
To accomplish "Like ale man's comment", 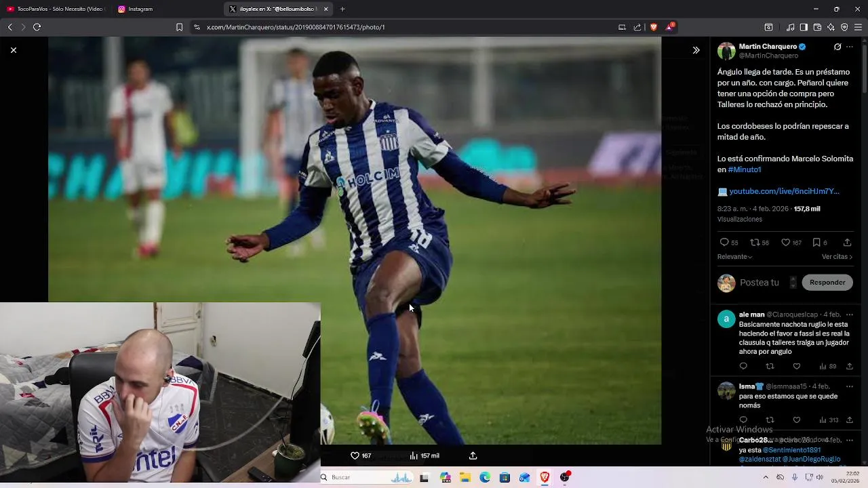I will [x=797, y=366].
